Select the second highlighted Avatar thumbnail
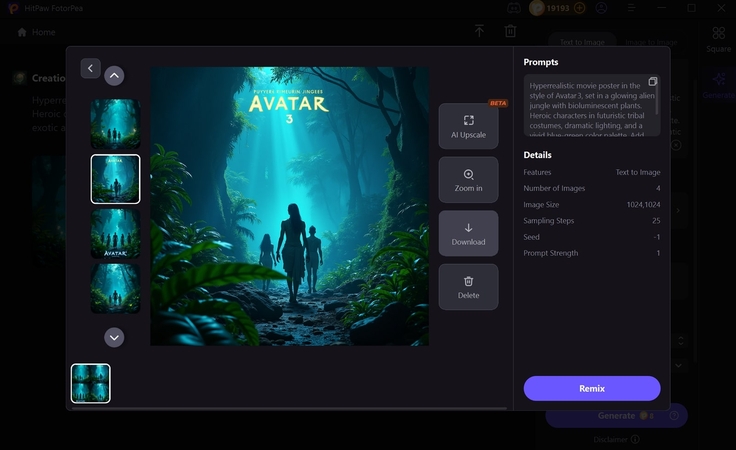Viewport: 736px width, 450px height. (115, 179)
